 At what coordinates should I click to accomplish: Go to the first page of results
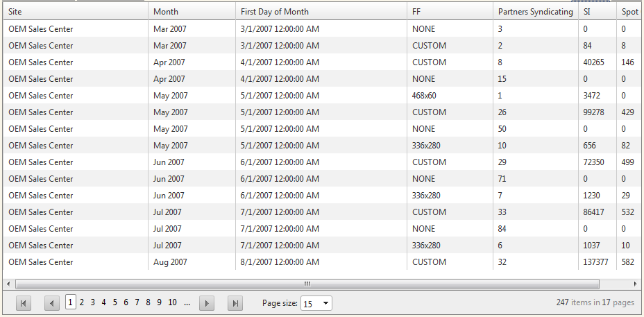pos(24,303)
